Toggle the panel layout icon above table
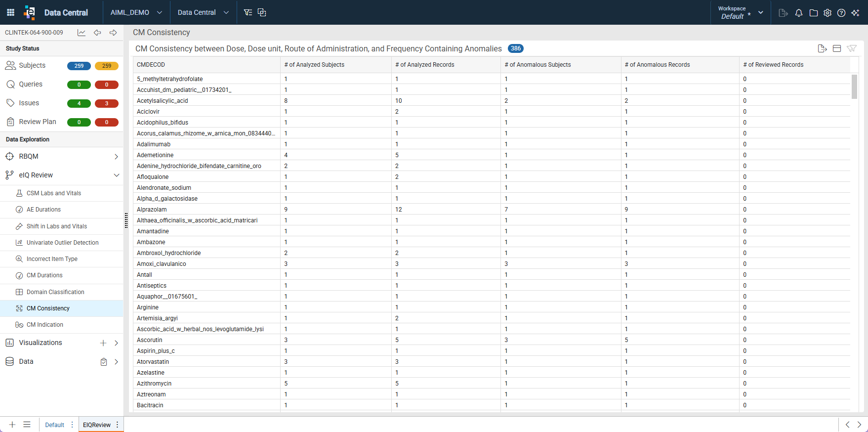Image resolution: width=868 pixels, height=432 pixels. [x=837, y=48]
